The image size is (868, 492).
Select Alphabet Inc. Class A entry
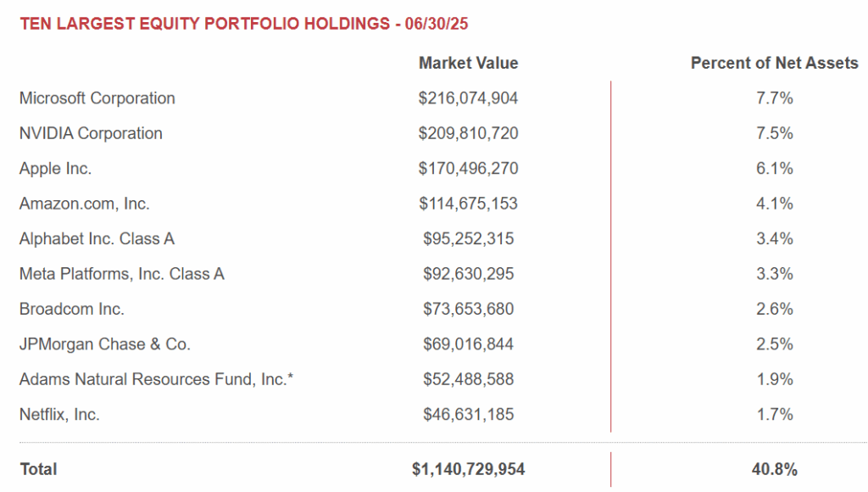(97, 239)
